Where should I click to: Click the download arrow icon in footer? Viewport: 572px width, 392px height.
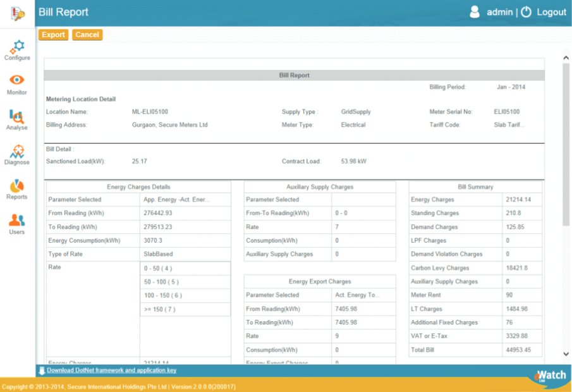[42, 371]
